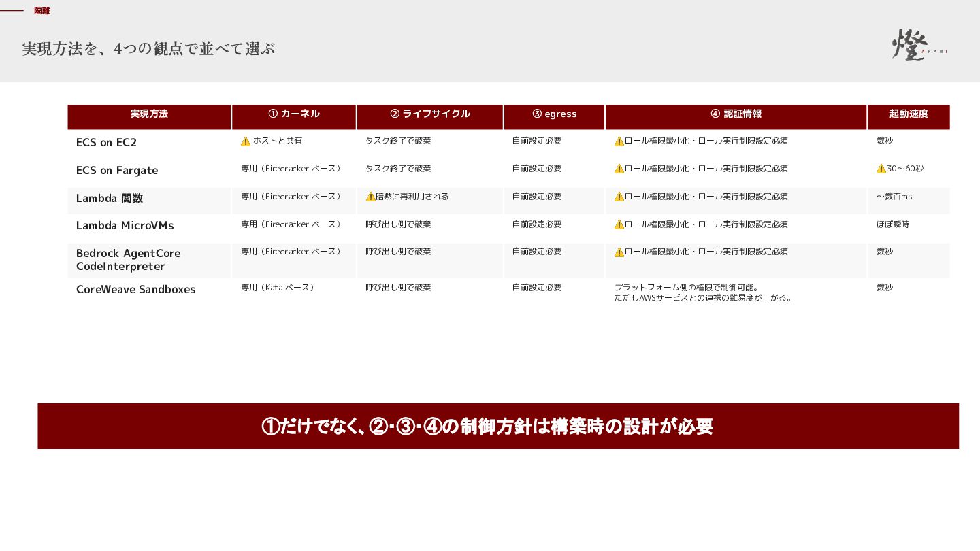Viewport: 980px width, 551px height.
Task: Click the ホストと共有 kernel cell text
Action: point(278,141)
